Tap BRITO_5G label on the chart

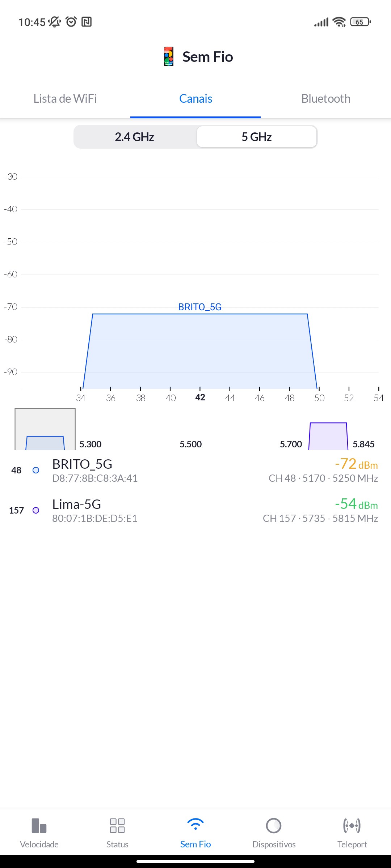200,307
